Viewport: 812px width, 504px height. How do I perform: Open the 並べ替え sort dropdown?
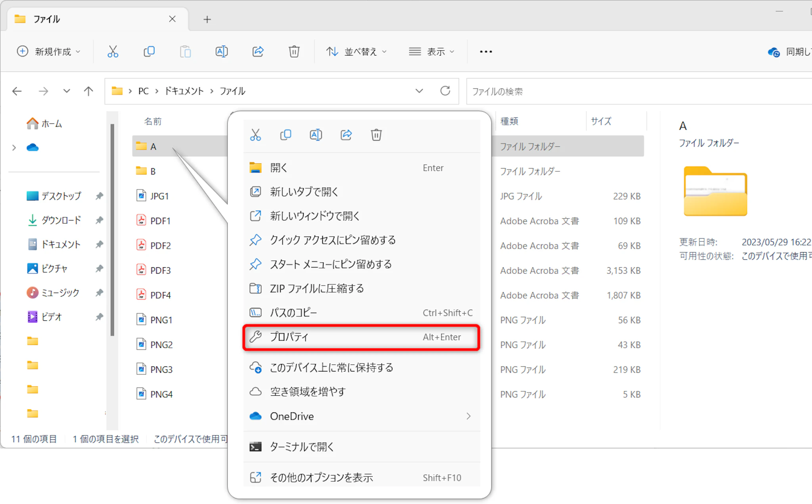(x=356, y=52)
